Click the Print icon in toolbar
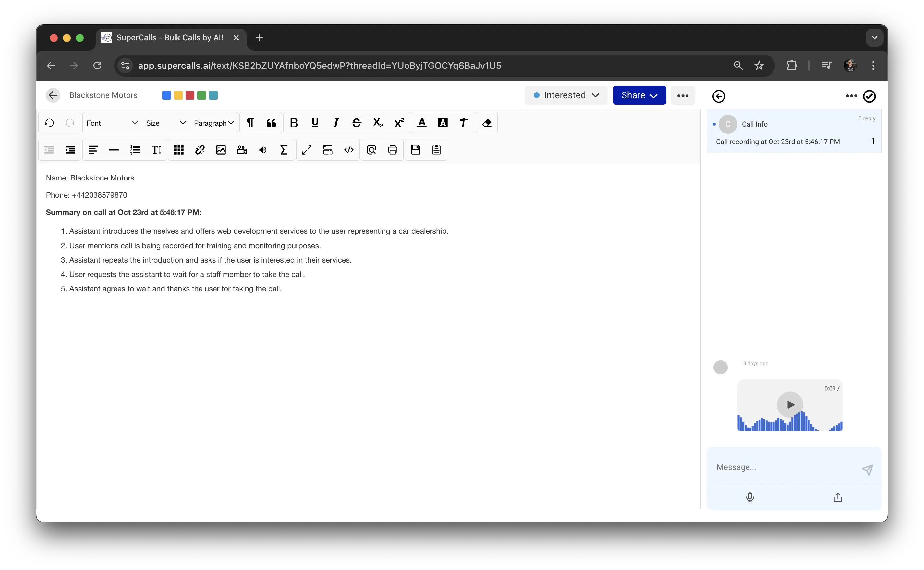Viewport: 924px width, 570px height. [x=393, y=150]
